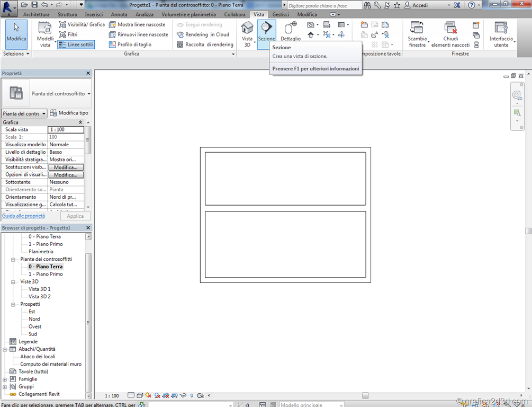This screenshot has height=407, width=532.
Task: Click the Sezione view tool
Action: pyautogui.click(x=266, y=32)
